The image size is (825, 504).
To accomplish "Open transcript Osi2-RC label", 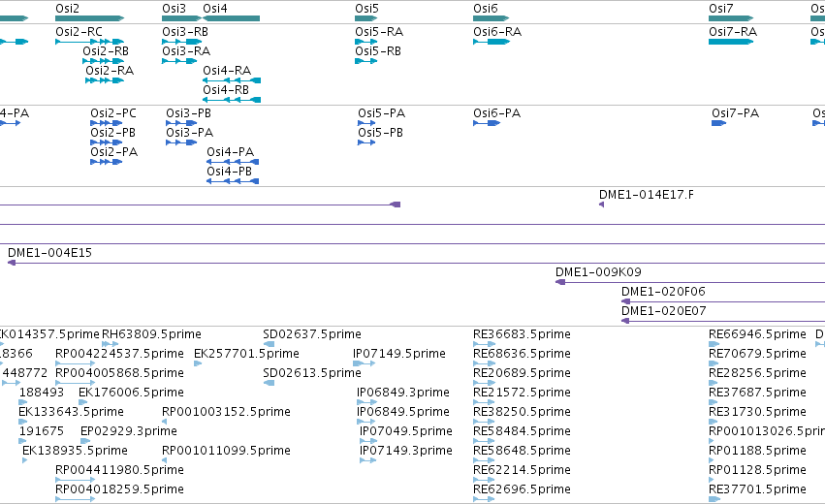I will click(x=79, y=32).
